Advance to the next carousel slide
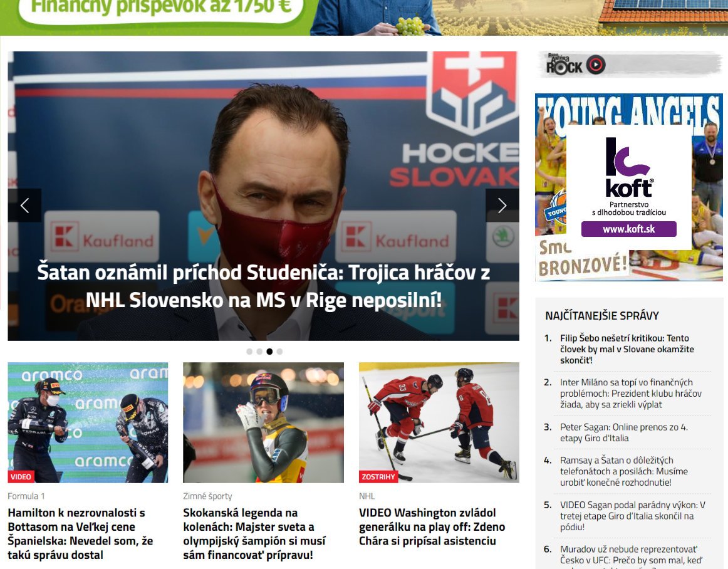Viewport: 728px width, 569px height. [x=502, y=206]
